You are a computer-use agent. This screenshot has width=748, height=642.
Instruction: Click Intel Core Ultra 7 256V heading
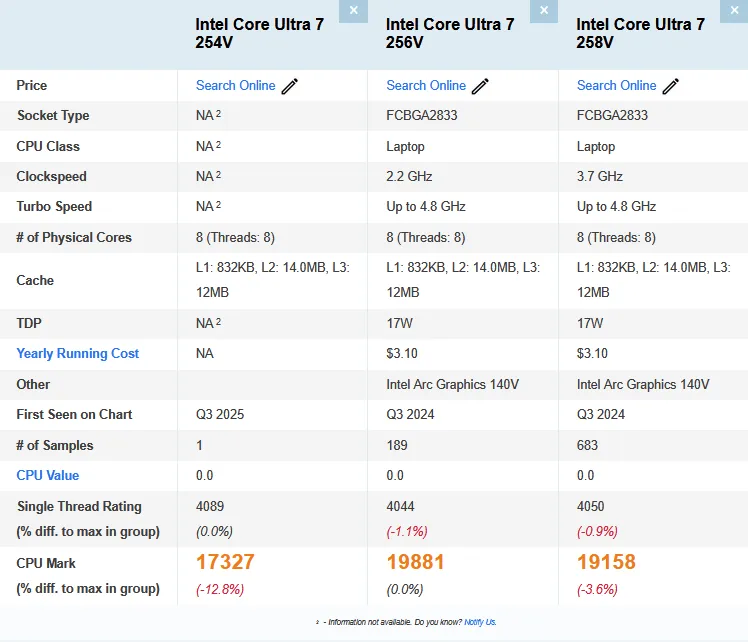[x=450, y=33]
